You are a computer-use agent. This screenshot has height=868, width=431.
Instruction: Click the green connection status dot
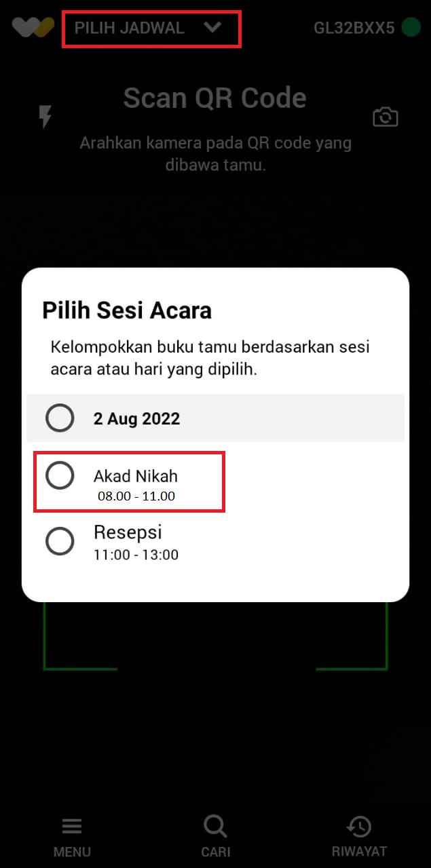(x=411, y=28)
